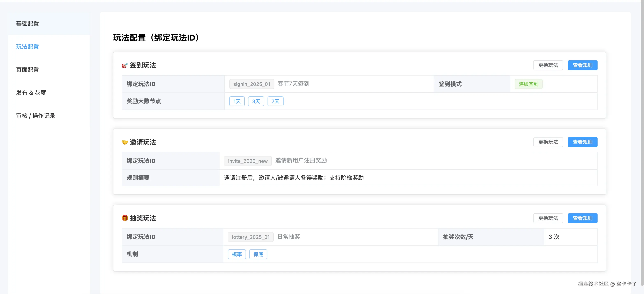Open 审核 / 操作记录 page
This screenshot has height=294, width=644.
(36, 116)
